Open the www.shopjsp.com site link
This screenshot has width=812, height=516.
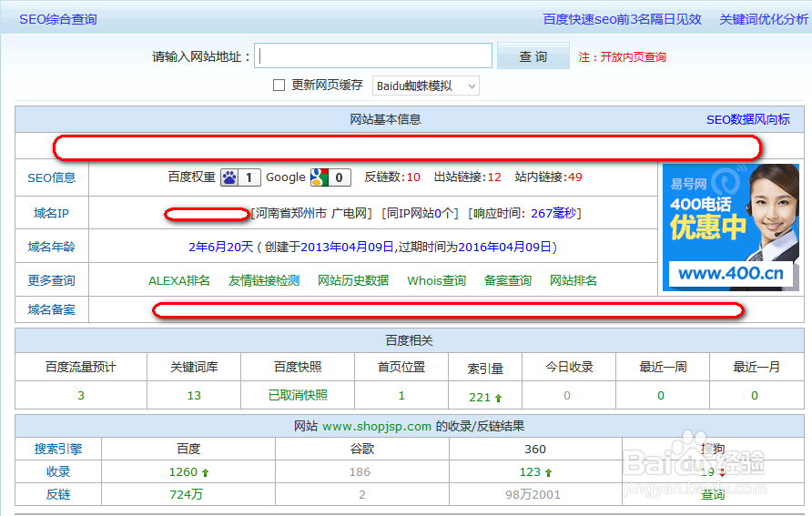pyautogui.click(x=377, y=427)
